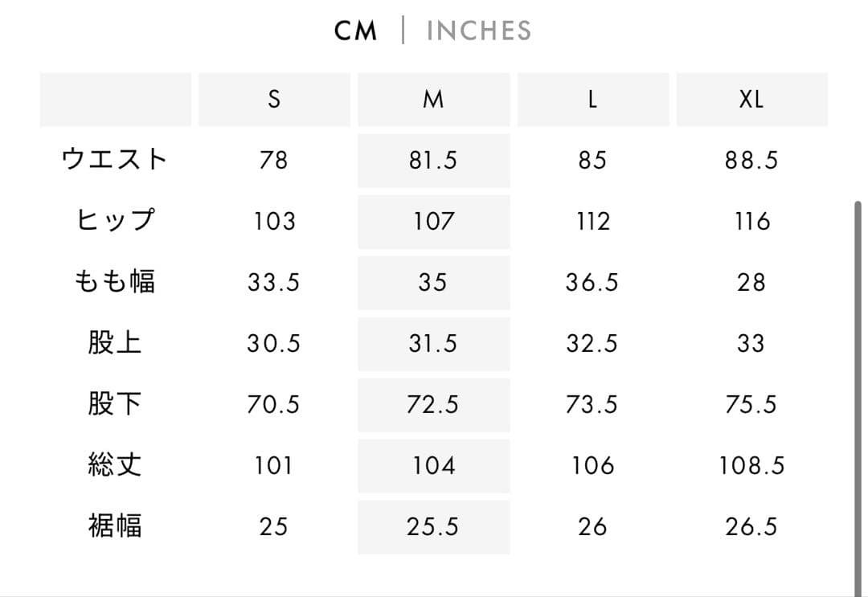Switch the unit display to CM
868x597 pixels.
pos(357,31)
